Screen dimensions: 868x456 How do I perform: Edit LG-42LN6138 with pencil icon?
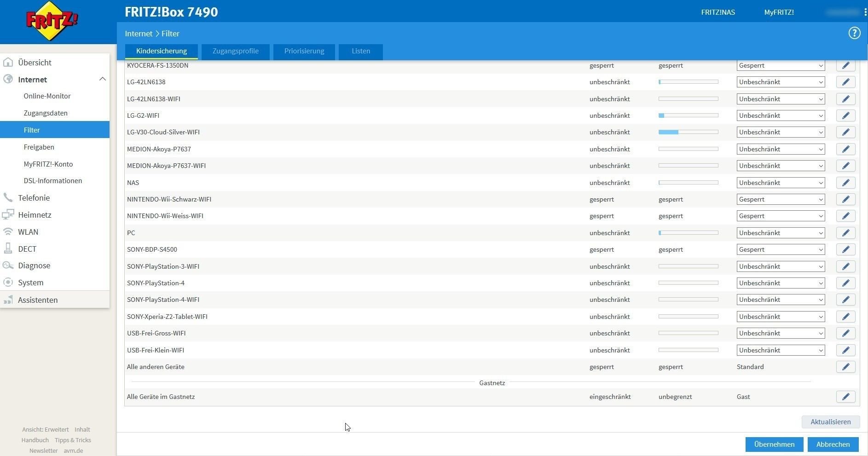tap(845, 82)
